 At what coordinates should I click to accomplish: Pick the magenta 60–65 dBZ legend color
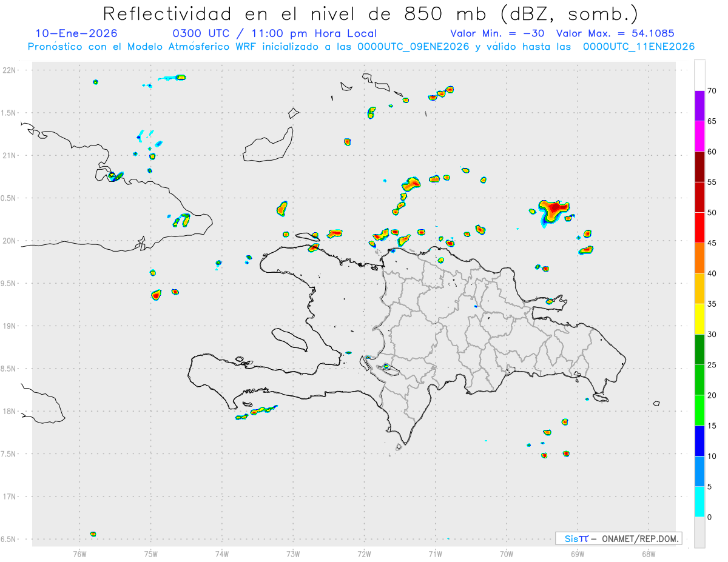point(699,136)
